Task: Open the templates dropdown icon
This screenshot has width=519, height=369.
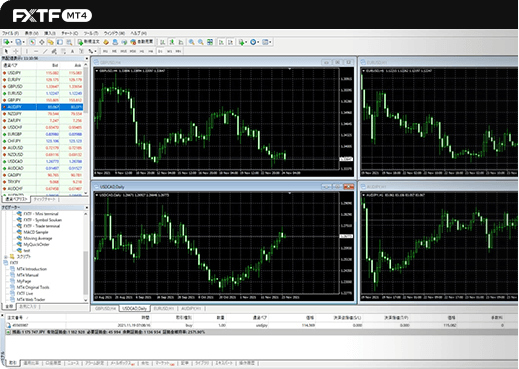Action: point(267,42)
